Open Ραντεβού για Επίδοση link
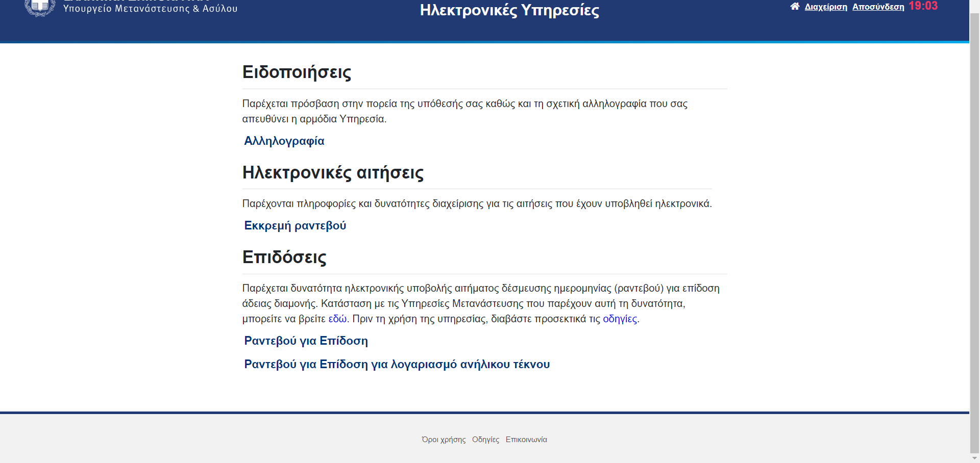980x463 pixels. [x=306, y=341]
